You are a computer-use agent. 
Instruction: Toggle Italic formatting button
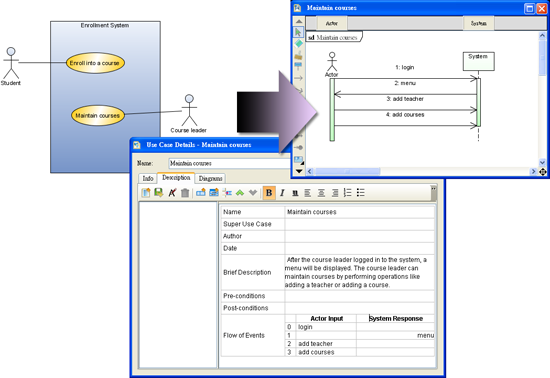pyautogui.click(x=282, y=193)
